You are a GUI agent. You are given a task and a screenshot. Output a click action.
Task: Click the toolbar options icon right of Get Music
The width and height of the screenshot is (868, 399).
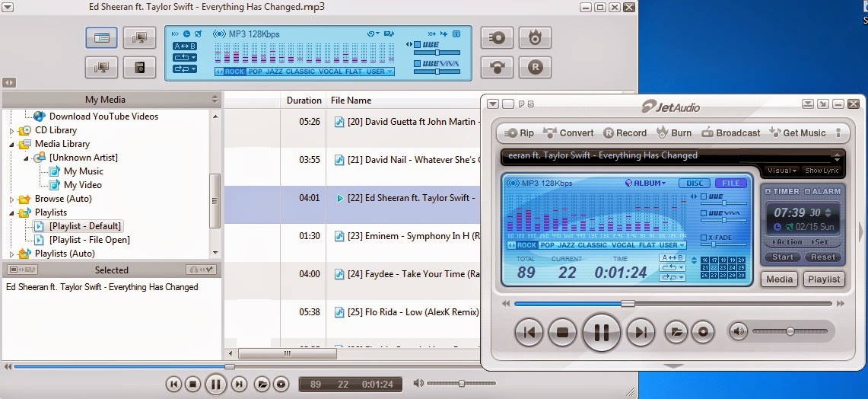(838, 133)
